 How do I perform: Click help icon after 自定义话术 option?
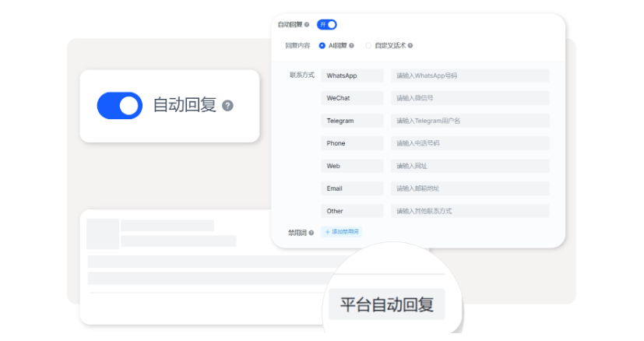click(410, 46)
